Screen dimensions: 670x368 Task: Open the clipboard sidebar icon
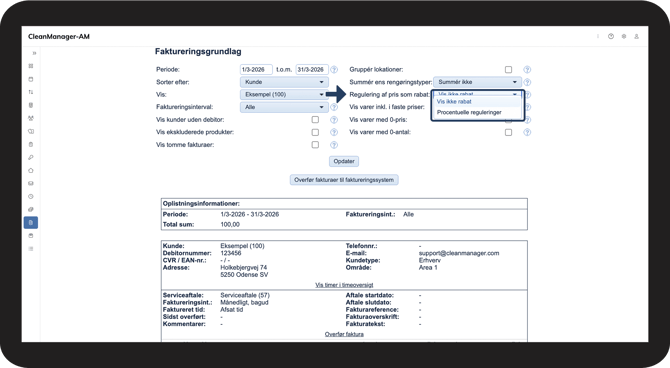click(31, 144)
